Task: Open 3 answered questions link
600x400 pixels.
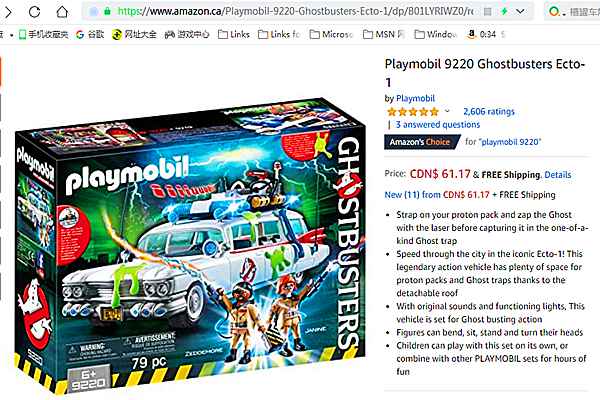Action: point(438,125)
